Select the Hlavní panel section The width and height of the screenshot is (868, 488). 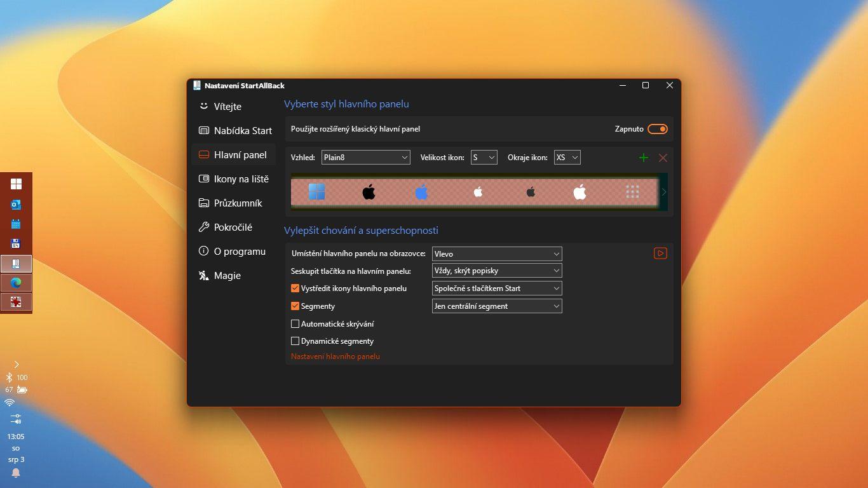(233, 155)
